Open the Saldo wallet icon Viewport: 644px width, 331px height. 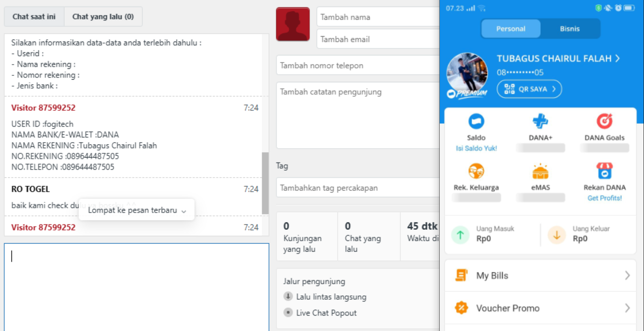point(476,121)
